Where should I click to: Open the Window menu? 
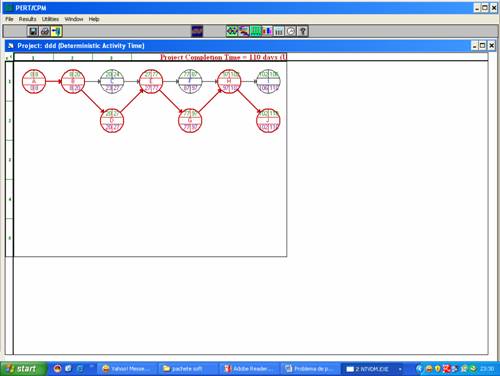pos(74,19)
